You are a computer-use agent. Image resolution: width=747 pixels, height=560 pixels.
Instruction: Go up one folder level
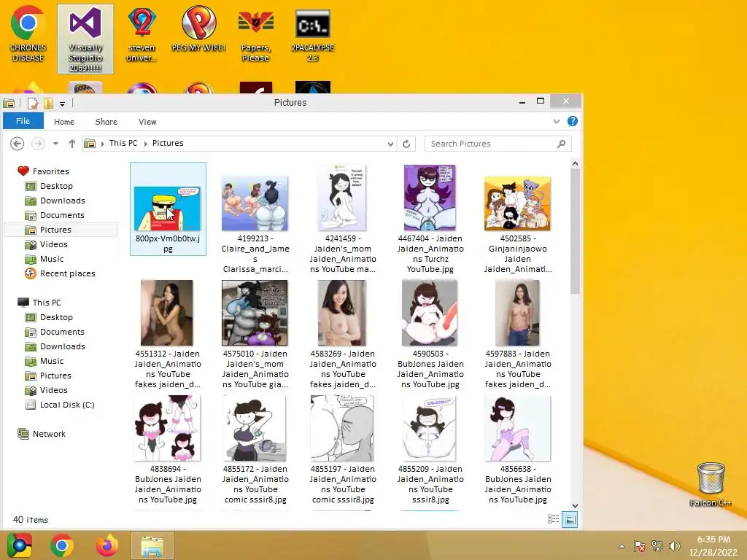[72, 144]
